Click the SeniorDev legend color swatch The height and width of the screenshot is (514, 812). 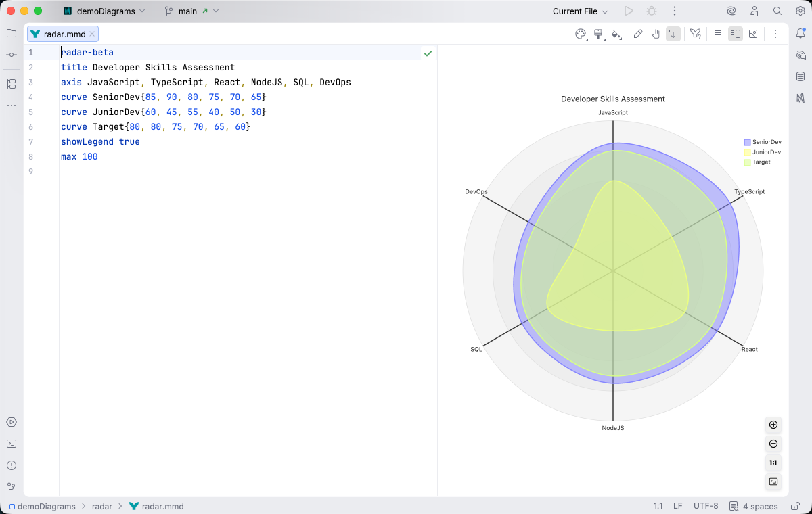[x=748, y=142]
